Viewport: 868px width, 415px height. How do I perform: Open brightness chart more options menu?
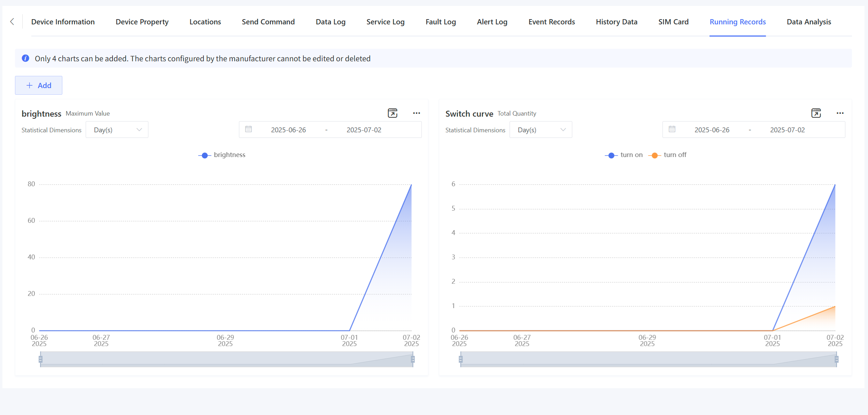(416, 113)
